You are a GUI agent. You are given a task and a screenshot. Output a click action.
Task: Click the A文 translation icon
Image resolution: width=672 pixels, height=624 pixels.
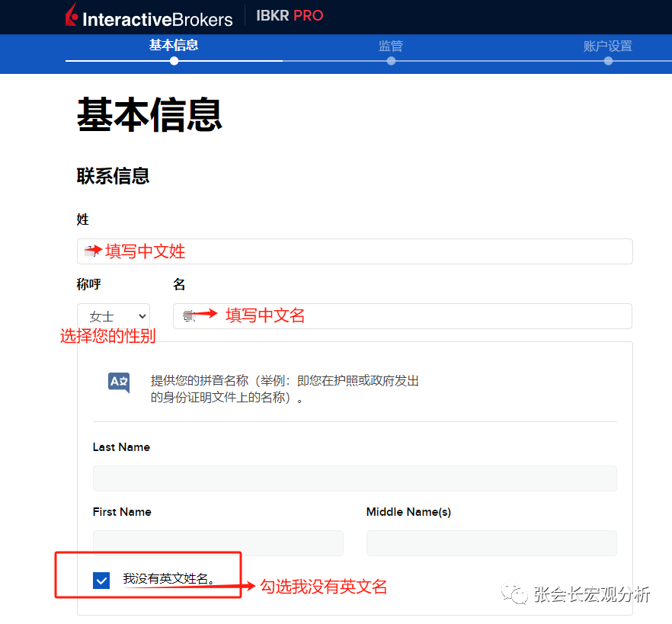point(119,382)
